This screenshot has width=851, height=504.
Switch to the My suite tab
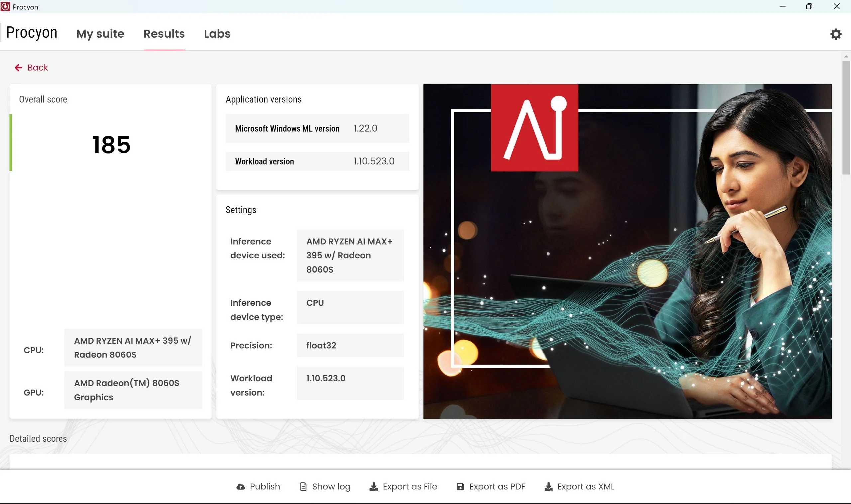pos(100,34)
